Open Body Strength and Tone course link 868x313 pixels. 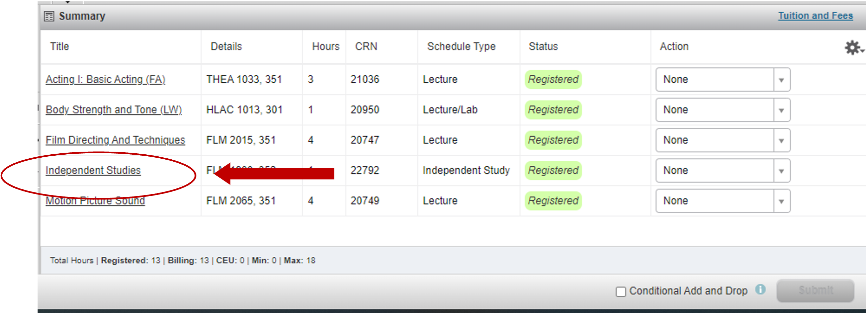pyautogui.click(x=113, y=110)
